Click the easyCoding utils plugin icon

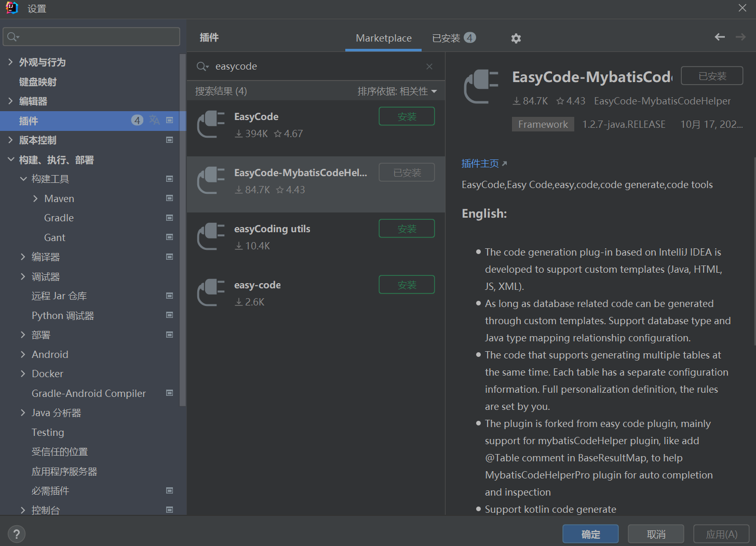pyautogui.click(x=211, y=237)
